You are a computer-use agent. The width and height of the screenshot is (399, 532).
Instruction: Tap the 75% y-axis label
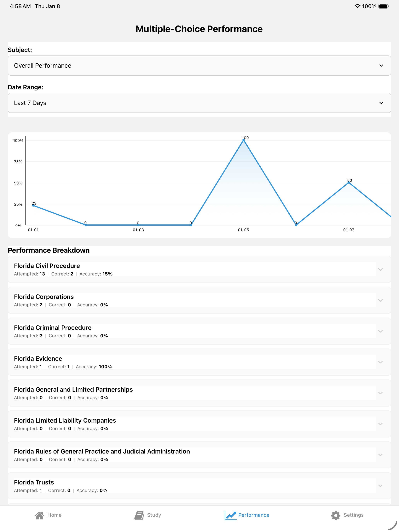[18, 162]
